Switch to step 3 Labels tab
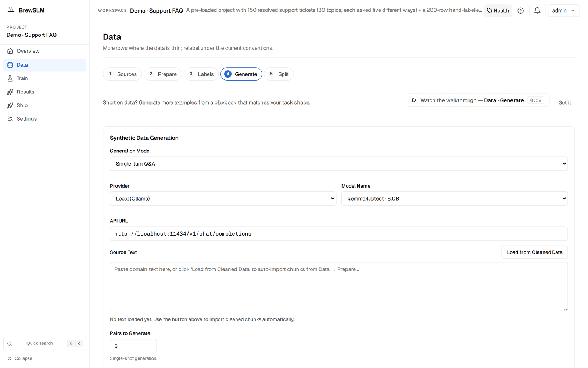Viewport: 588px width, 368px height. pyautogui.click(x=201, y=74)
